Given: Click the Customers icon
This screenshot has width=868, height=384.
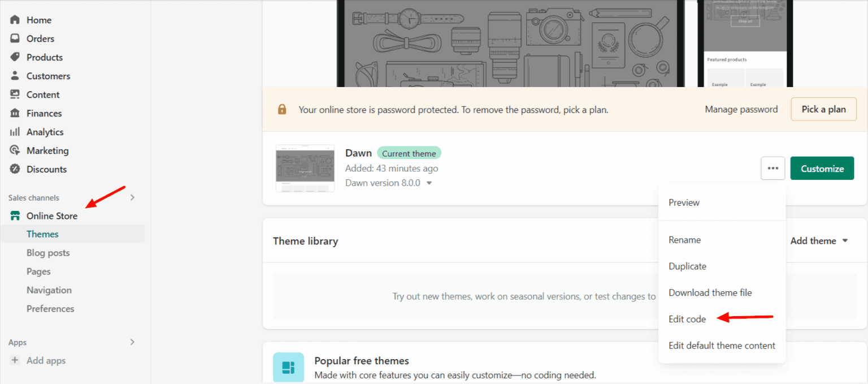Looking at the screenshot, I should tap(14, 75).
